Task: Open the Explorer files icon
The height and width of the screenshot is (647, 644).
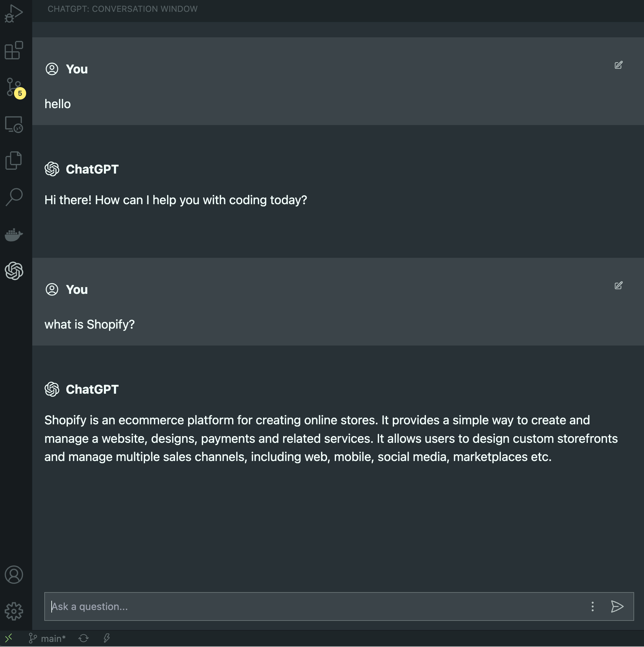Action: point(14,160)
